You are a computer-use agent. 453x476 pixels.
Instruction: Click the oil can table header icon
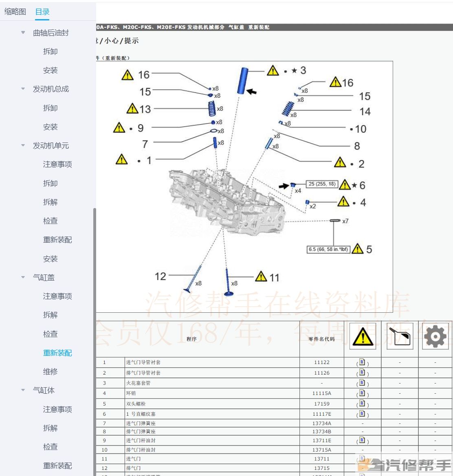400,336
